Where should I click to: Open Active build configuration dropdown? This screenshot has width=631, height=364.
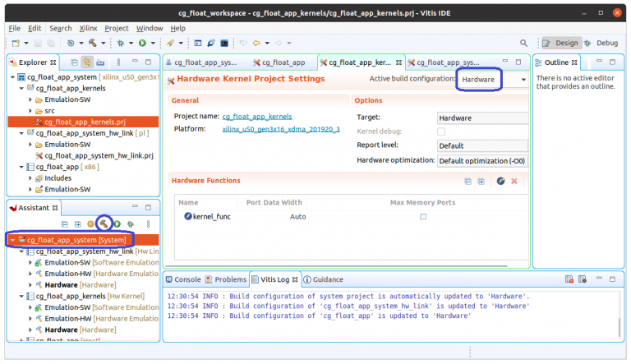(492, 79)
